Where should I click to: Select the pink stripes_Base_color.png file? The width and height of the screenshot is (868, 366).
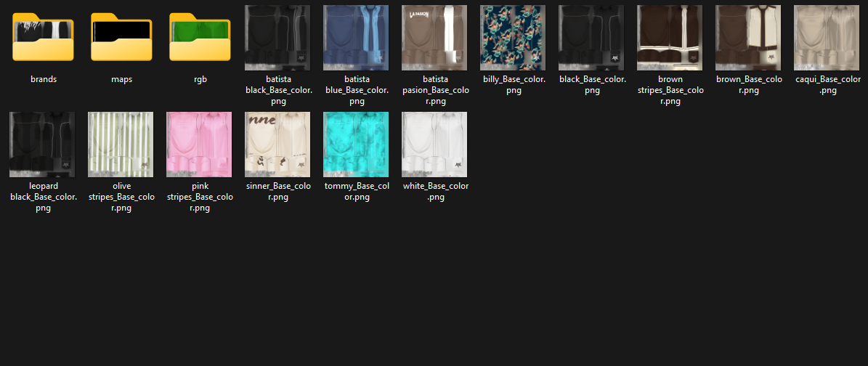tap(200, 145)
